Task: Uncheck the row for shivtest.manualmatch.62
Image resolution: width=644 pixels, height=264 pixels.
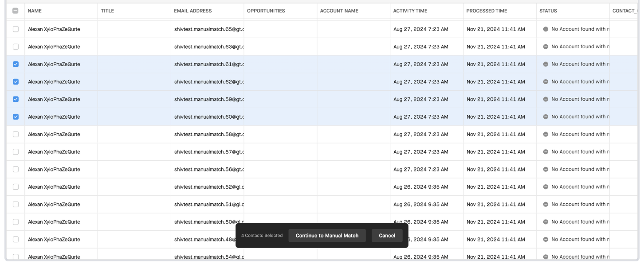Action: click(x=16, y=82)
